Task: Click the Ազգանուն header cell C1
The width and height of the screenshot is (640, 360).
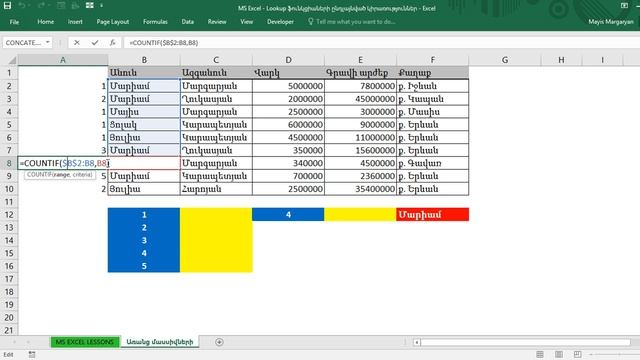Action: [x=216, y=73]
